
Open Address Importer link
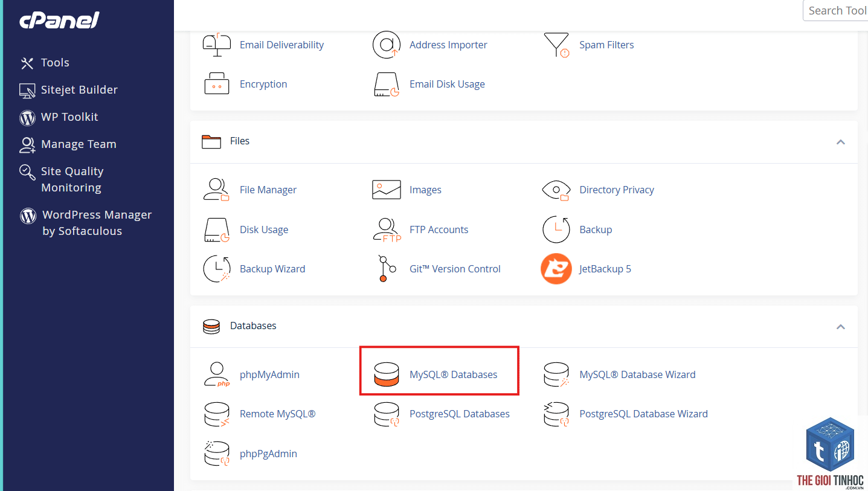[x=448, y=45]
